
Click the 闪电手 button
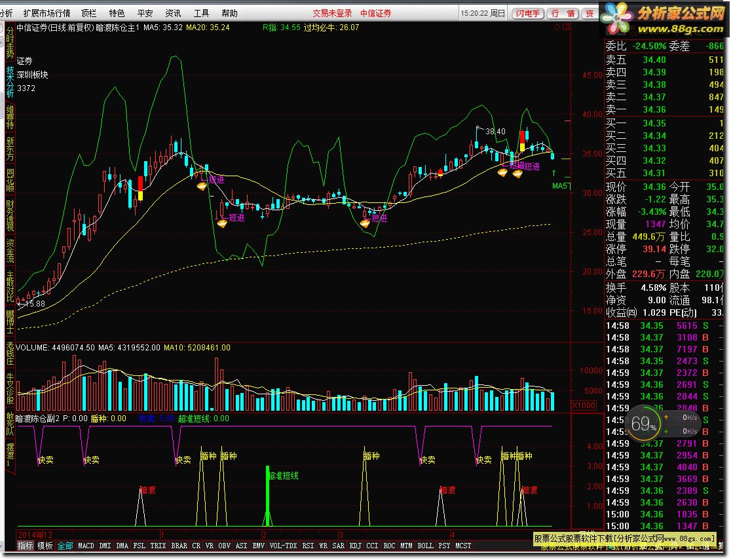click(x=528, y=14)
